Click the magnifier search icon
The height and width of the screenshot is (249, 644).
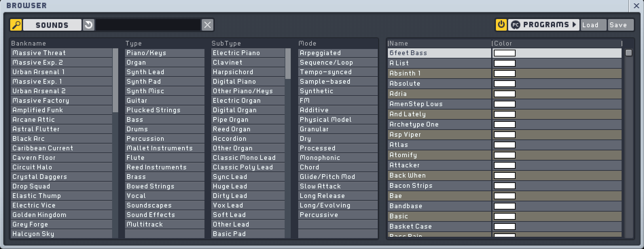pyautogui.click(x=16, y=25)
